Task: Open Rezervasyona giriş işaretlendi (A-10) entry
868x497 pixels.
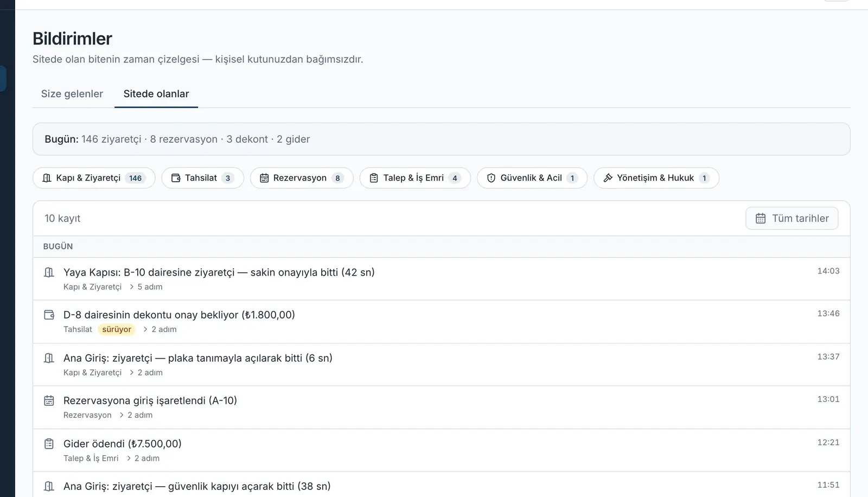Action: tap(441, 407)
